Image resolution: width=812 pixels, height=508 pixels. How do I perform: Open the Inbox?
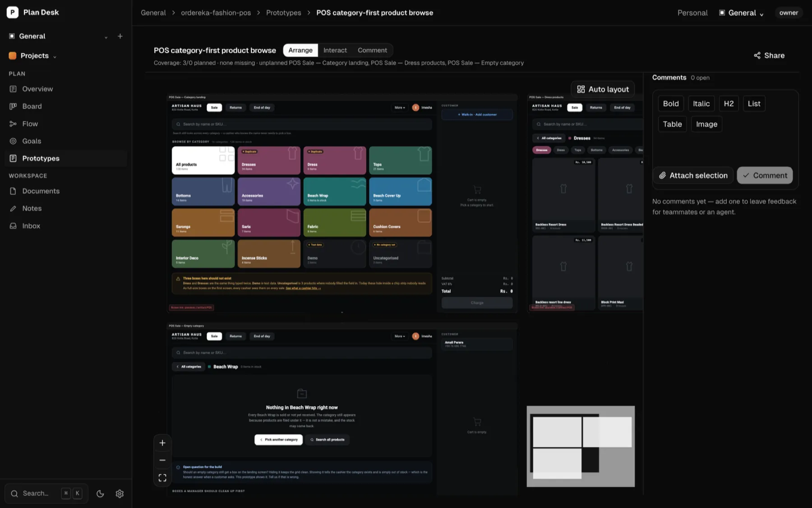point(66,226)
